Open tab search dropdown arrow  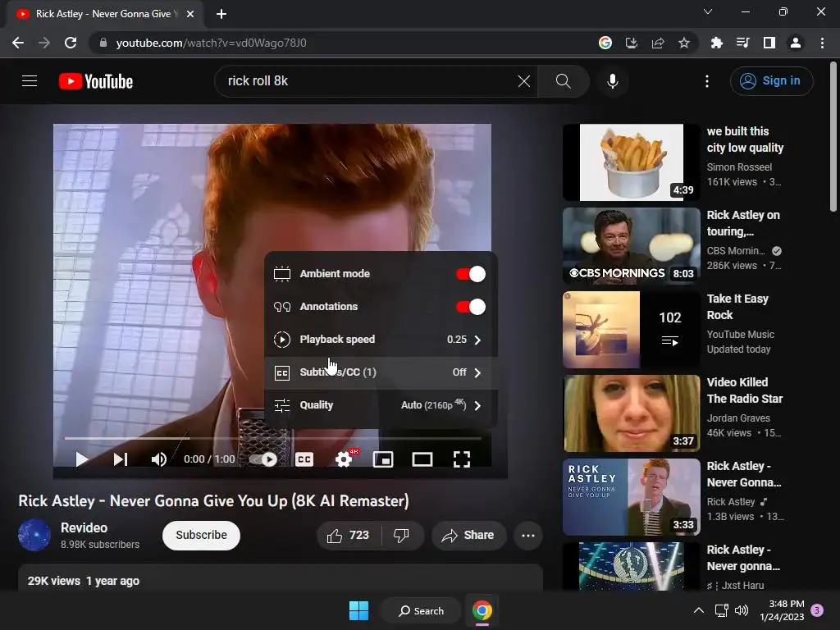tap(708, 11)
